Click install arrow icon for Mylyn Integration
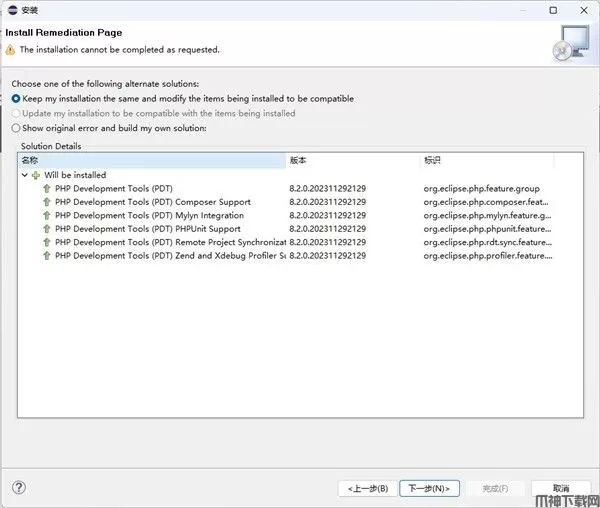Screen dimensions: 600x508 (x=46, y=215)
